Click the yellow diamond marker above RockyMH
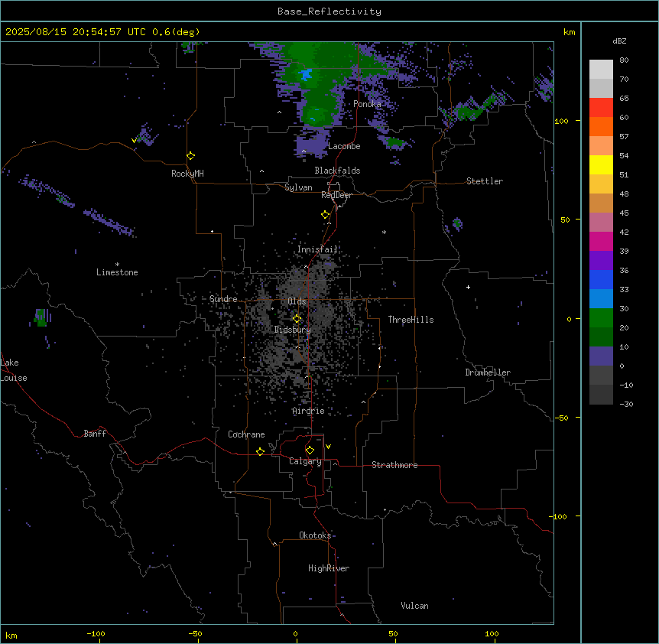659x644 pixels. 190,156
